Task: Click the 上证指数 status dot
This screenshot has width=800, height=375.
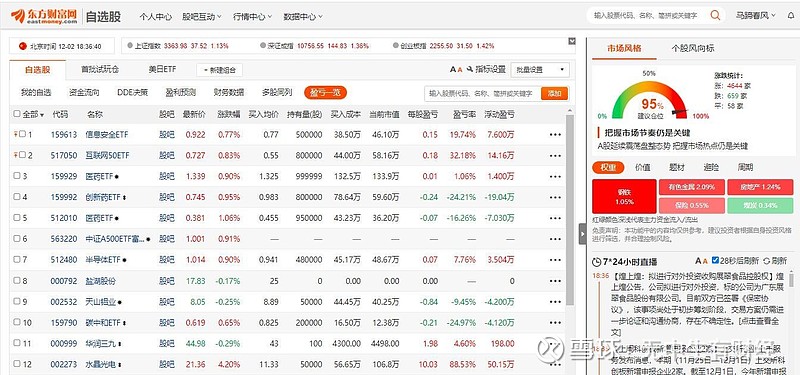Action: (130, 45)
